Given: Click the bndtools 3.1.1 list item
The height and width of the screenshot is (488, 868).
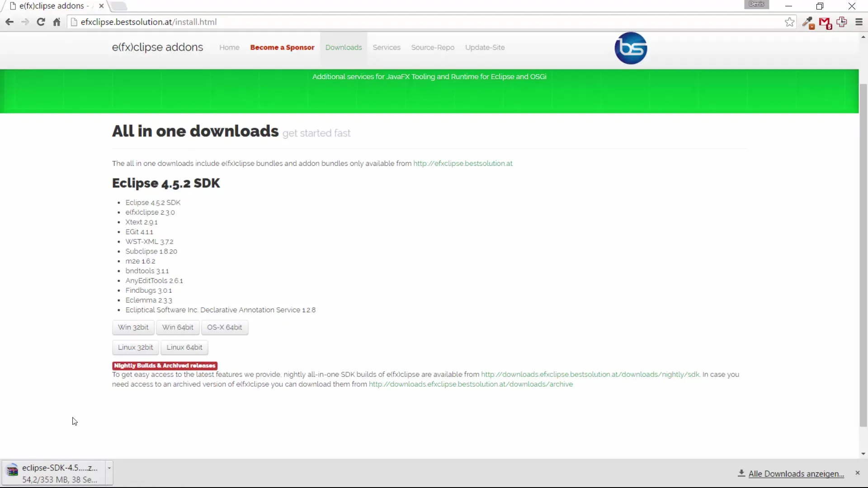Looking at the screenshot, I should [x=147, y=271].
